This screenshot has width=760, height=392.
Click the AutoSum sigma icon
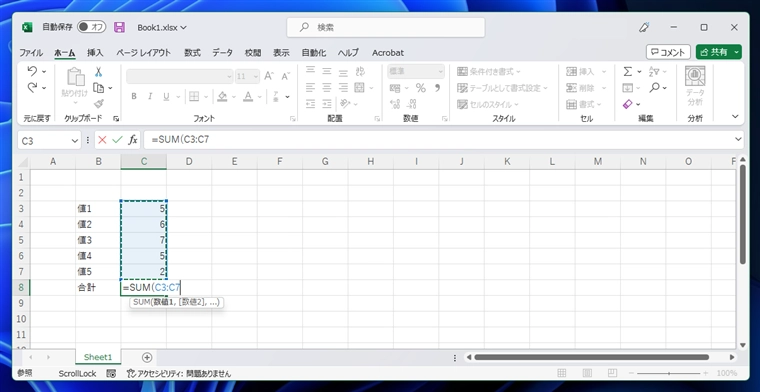628,72
